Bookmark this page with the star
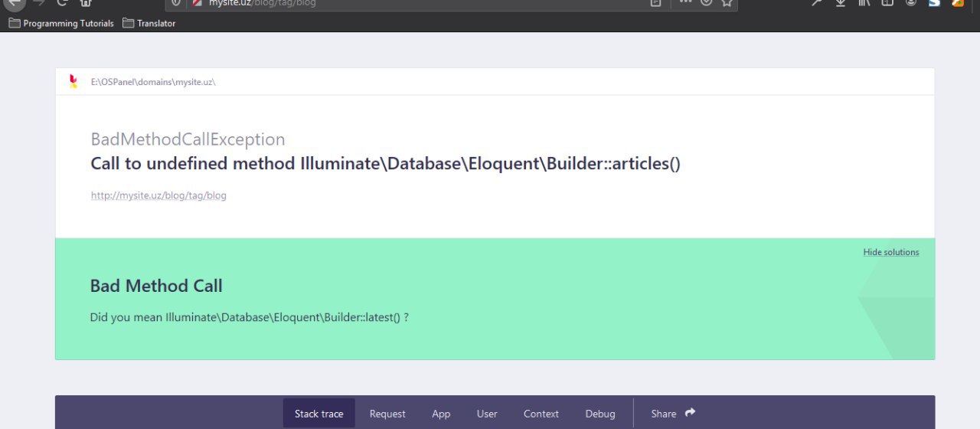This screenshot has width=980, height=429. [727, 2]
